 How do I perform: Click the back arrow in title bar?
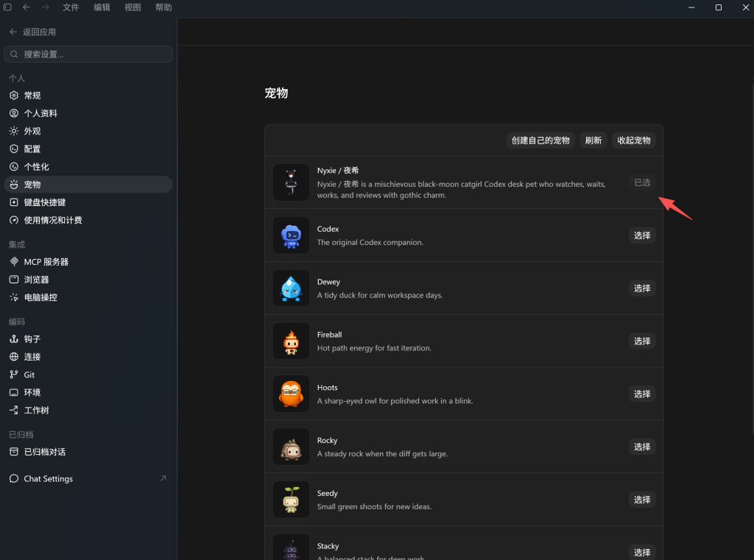27,7
